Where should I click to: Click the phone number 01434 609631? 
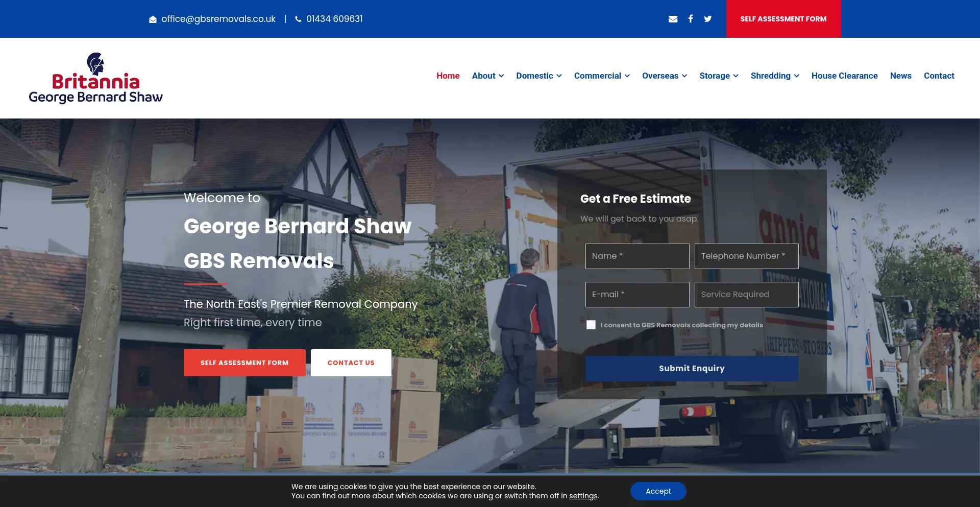[334, 19]
